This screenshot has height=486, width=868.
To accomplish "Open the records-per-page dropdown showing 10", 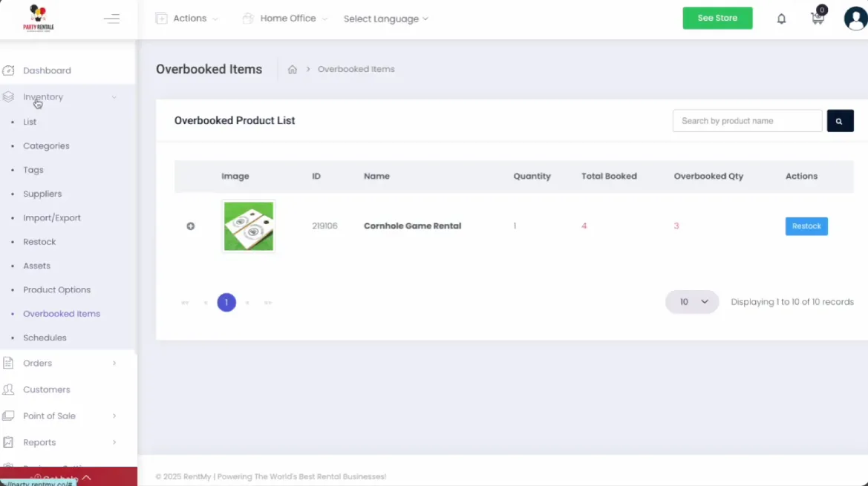I will (691, 302).
